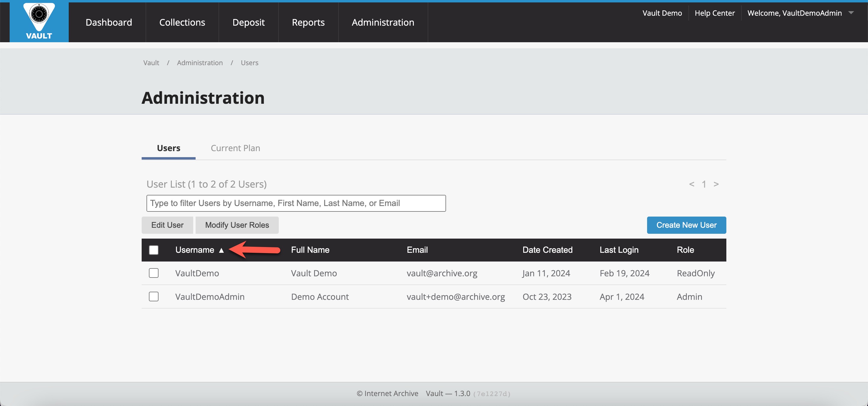Check the VaultDemoAdmin user row checkbox
868x406 pixels.
[x=154, y=297]
